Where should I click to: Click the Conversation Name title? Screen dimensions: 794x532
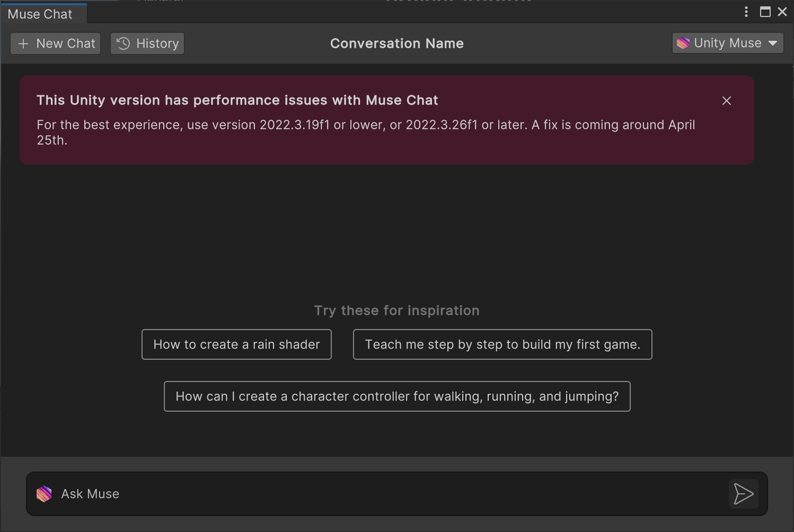pyautogui.click(x=397, y=44)
